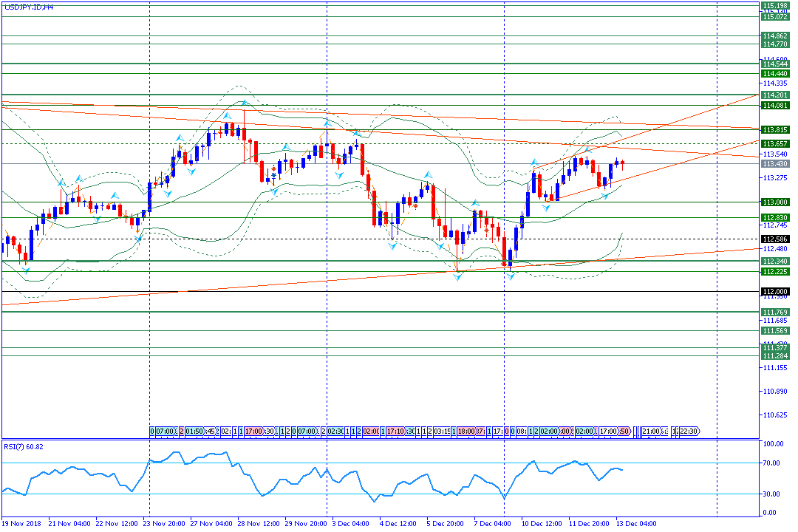
Task: Click the 5 Dec 20:00 time label
Action: [x=446, y=524]
